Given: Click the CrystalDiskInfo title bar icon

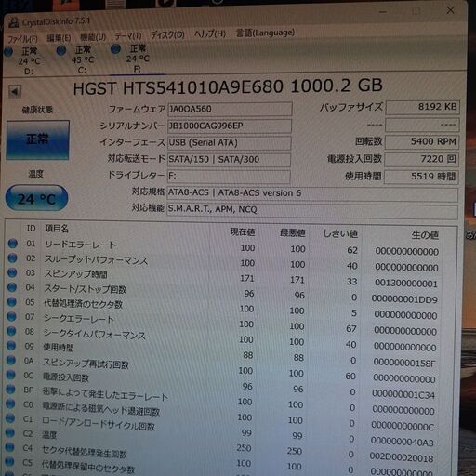Looking at the screenshot, I should (14, 22).
